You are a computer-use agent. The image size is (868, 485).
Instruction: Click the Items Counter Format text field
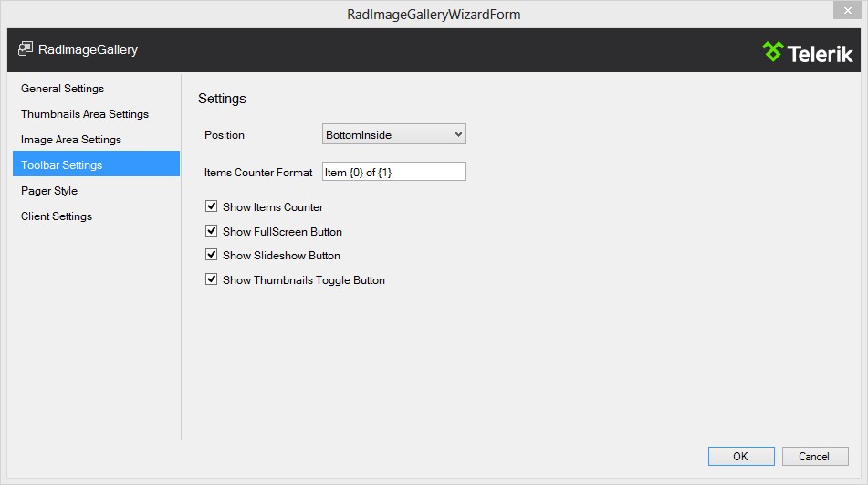[x=394, y=172]
